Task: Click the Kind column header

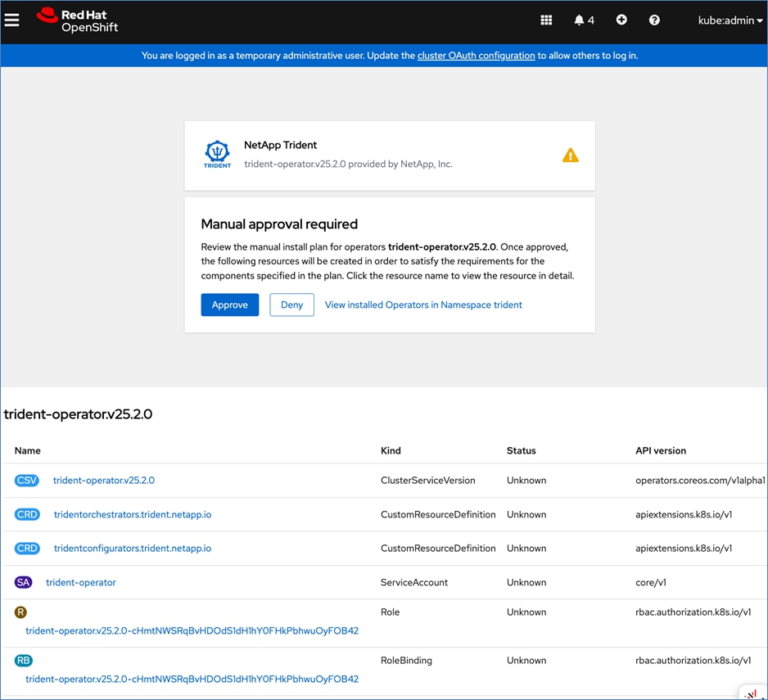Action: tap(391, 450)
